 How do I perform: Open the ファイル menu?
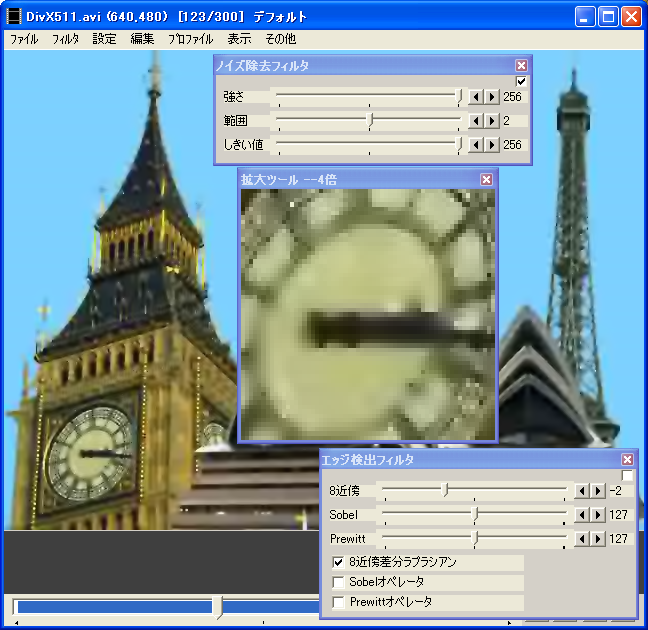(24, 40)
